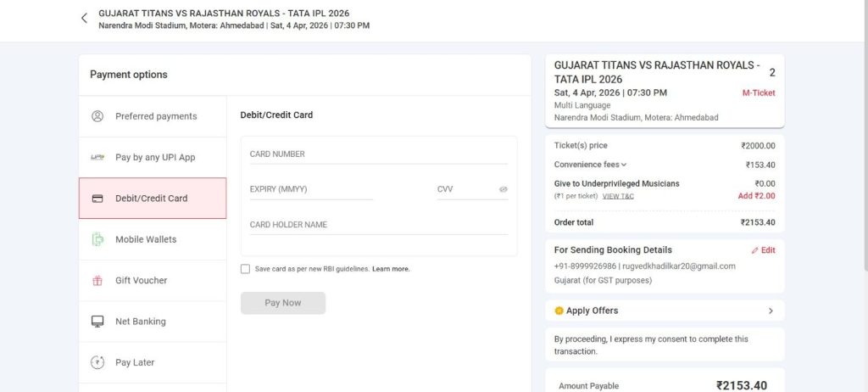
Task: Click the Net Banking monitor icon
Action: [x=97, y=322]
